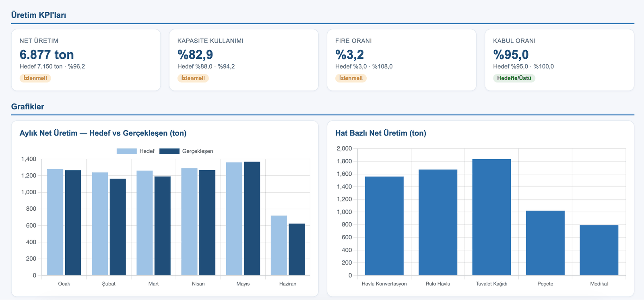Screen dimensions: 644x300
Task: Click the Nisan Hedef light-blue bar
Action: pos(189,222)
